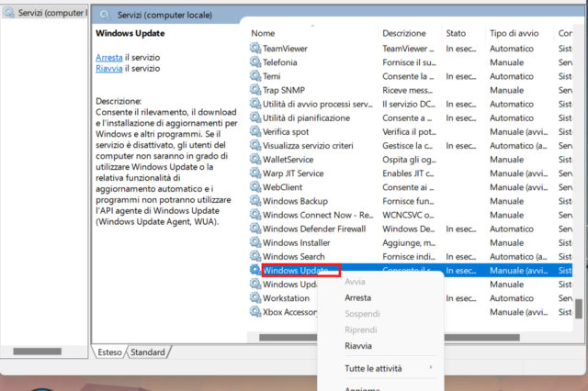The width and height of the screenshot is (588, 391).
Task: Click the greyed Avvia context menu entry
Action: click(x=355, y=282)
